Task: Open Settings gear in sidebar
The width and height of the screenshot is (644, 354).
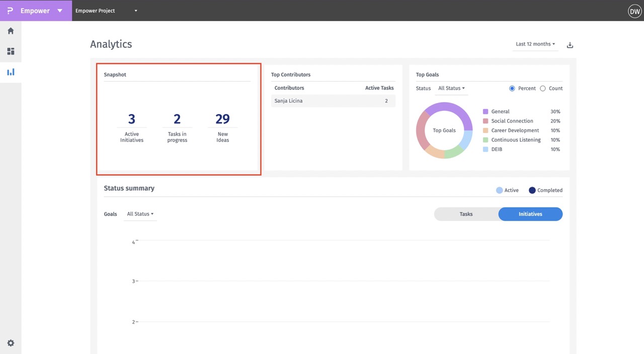Action: coord(11,343)
